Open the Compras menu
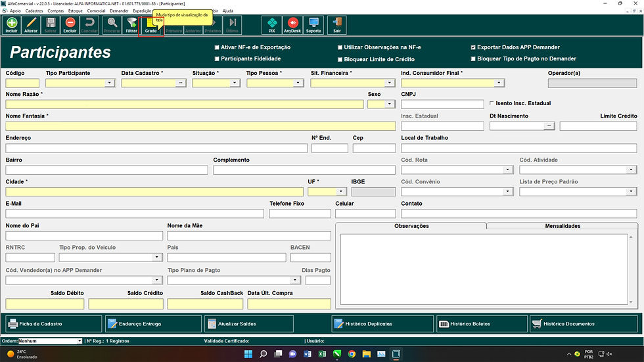The height and width of the screenshot is (362, 644). pos(55,11)
